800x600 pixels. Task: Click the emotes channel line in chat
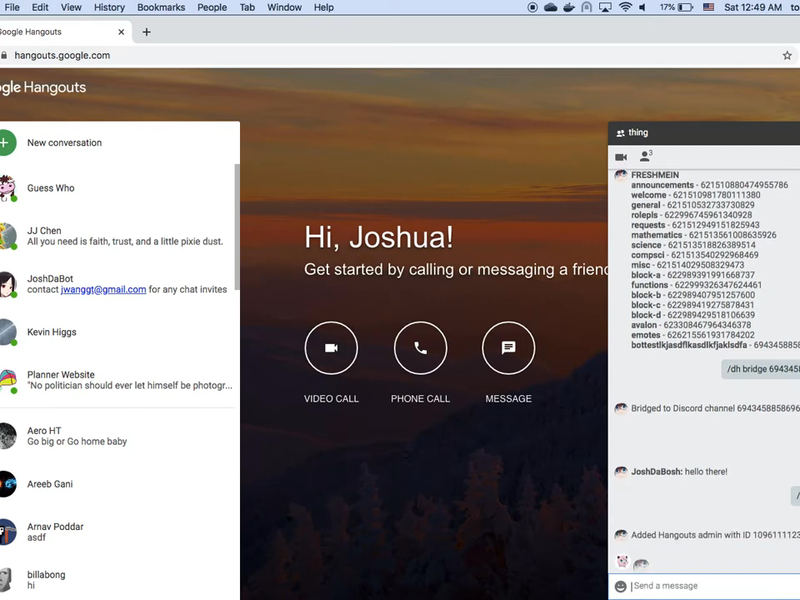693,335
